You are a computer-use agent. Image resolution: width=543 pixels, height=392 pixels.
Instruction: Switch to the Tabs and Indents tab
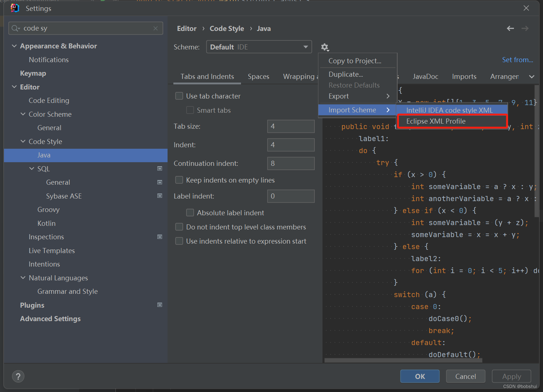207,76
